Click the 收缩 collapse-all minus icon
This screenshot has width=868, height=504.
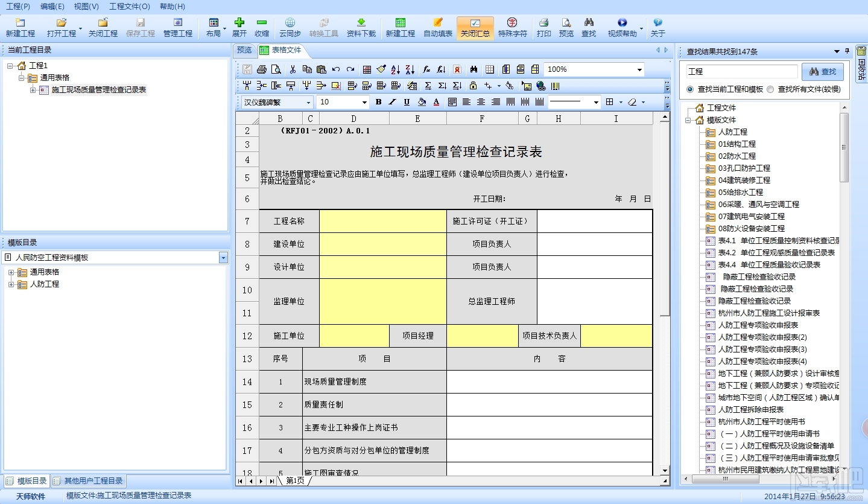click(x=262, y=28)
